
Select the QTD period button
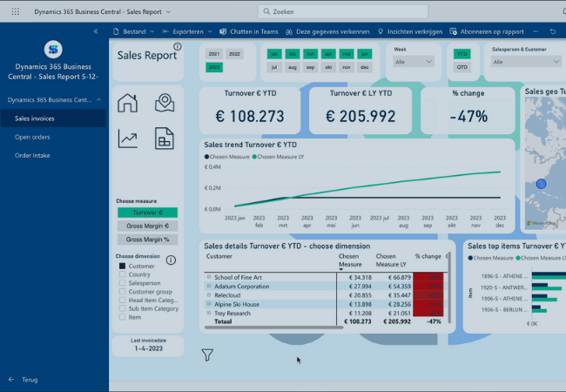(x=462, y=67)
